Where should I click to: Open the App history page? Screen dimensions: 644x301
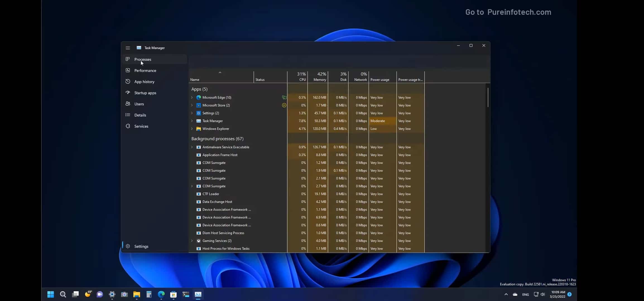click(155, 82)
